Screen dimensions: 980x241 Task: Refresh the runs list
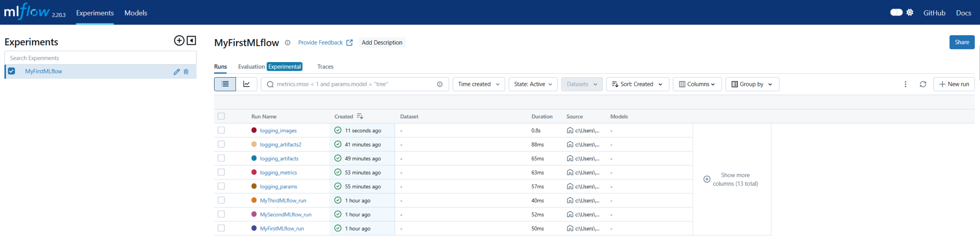923,84
